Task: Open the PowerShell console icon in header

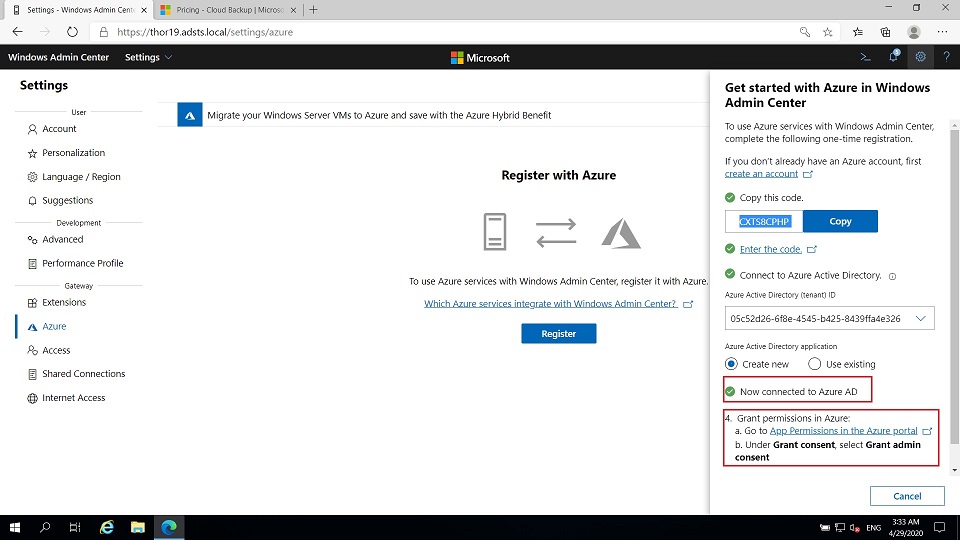Action: 865,57
